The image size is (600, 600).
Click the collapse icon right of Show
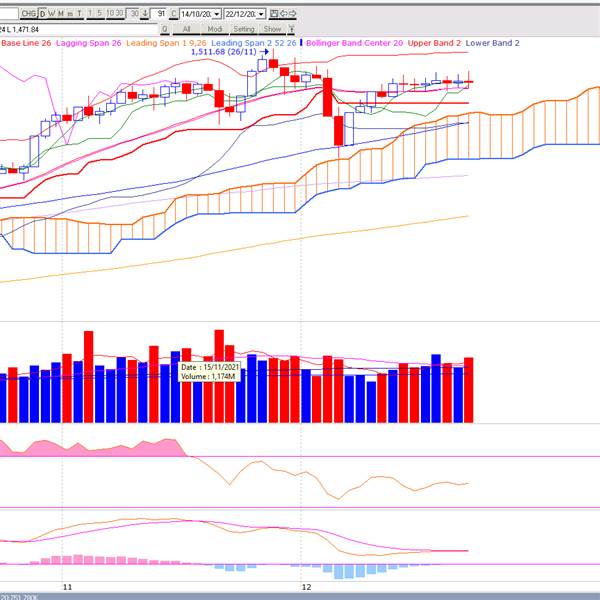point(291,29)
